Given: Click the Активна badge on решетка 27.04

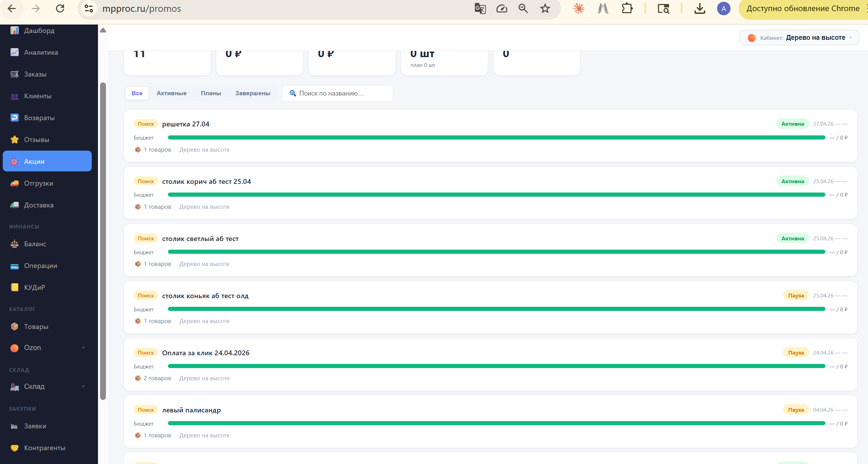Looking at the screenshot, I should (x=793, y=124).
